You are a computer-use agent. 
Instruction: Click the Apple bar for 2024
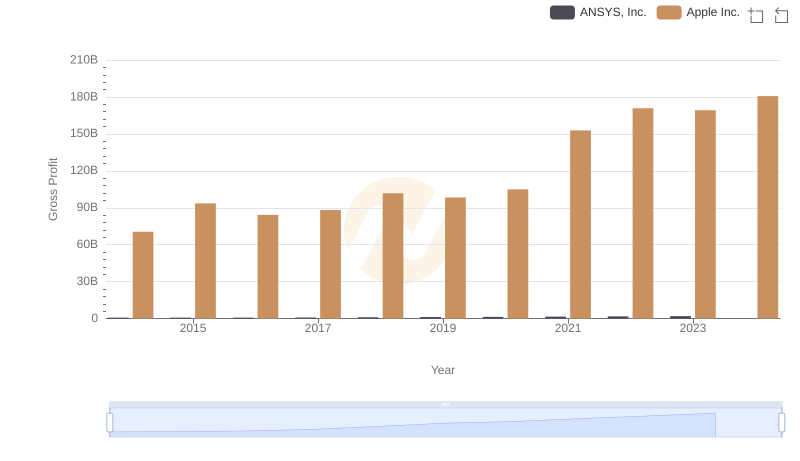[768, 207]
